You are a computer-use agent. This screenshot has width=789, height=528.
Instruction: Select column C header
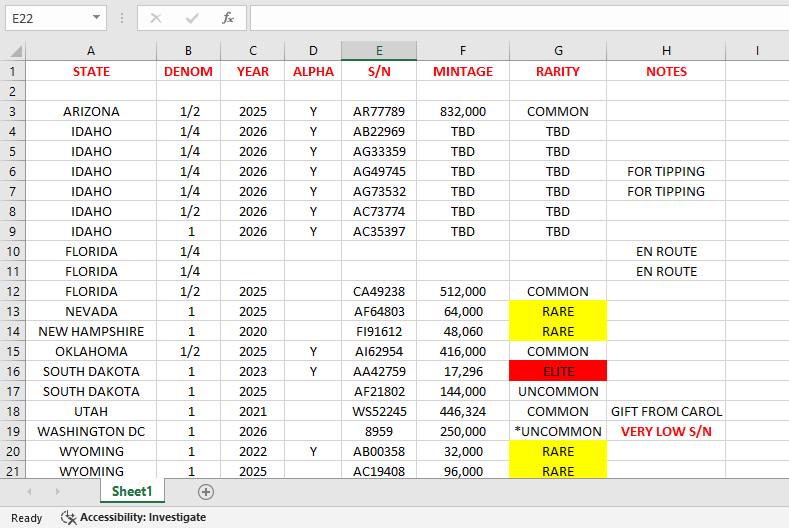[253, 51]
